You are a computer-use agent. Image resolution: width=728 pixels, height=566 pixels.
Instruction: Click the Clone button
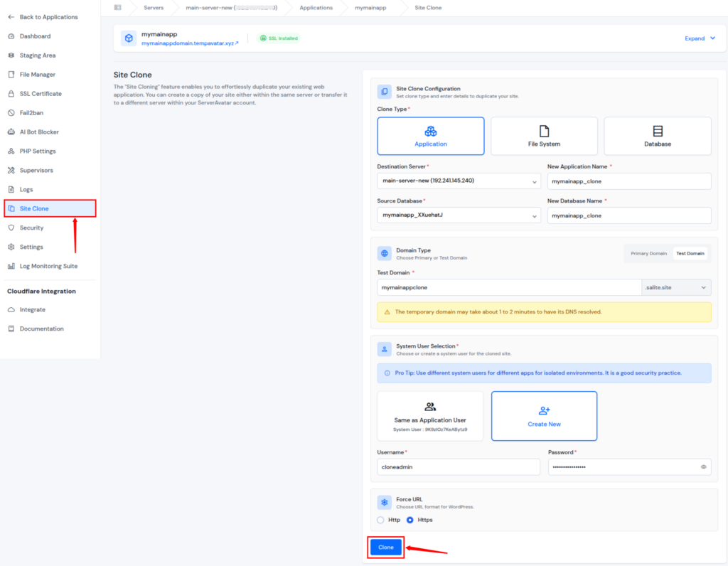coord(385,548)
